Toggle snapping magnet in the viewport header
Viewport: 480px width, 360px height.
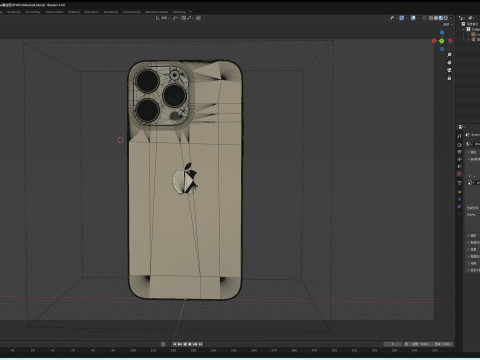click(x=184, y=18)
